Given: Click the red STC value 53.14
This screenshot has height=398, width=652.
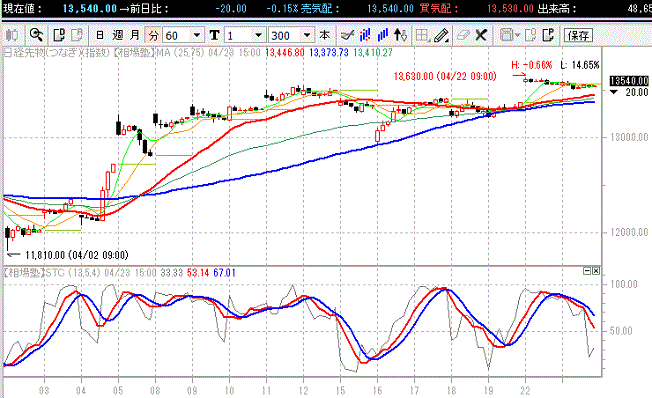Looking at the screenshot, I should click(198, 273).
